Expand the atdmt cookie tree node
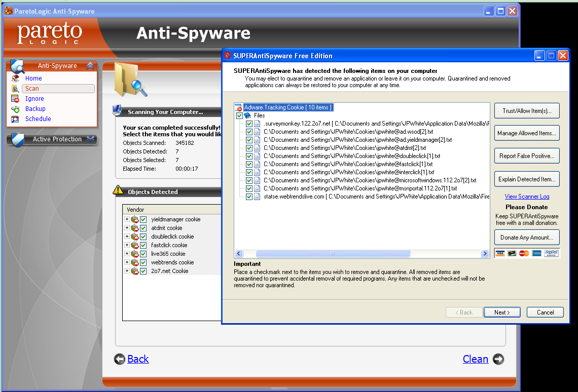Viewport: 578px width, 392px height. (x=127, y=228)
